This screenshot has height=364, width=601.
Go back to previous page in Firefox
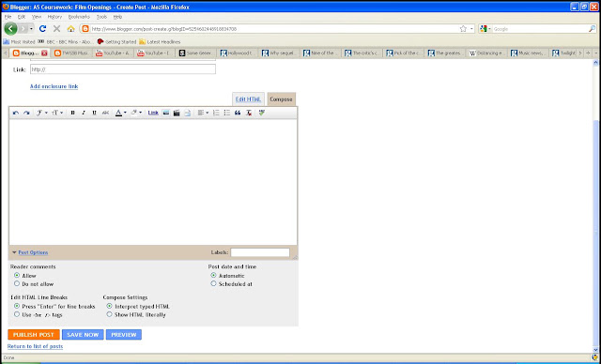tap(10, 29)
